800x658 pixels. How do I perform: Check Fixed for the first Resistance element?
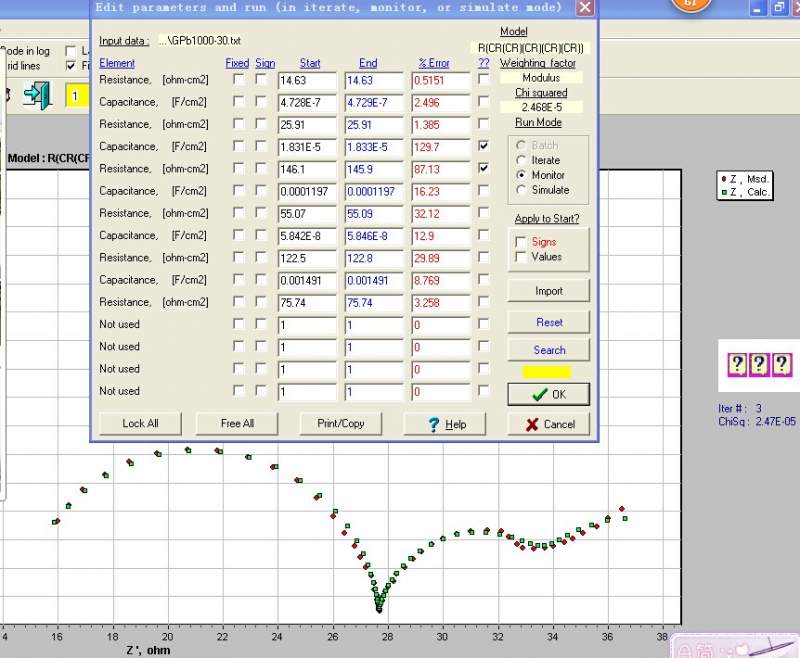coord(238,79)
